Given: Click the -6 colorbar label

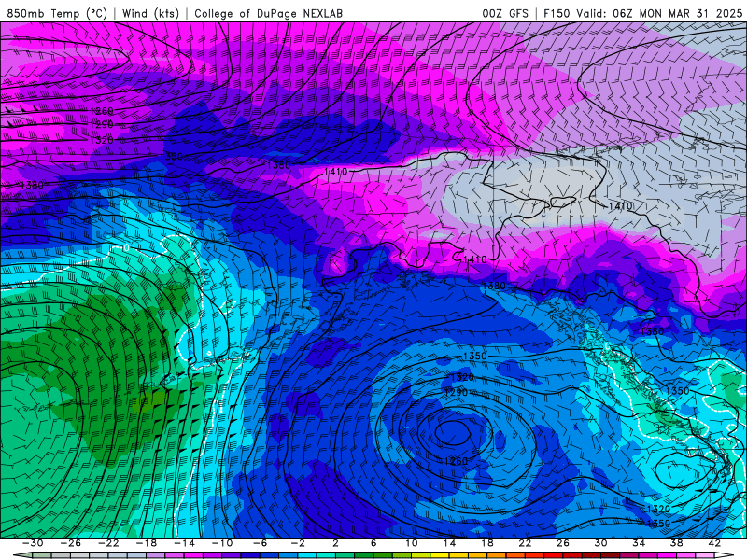Looking at the screenshot, I should 261,543.
